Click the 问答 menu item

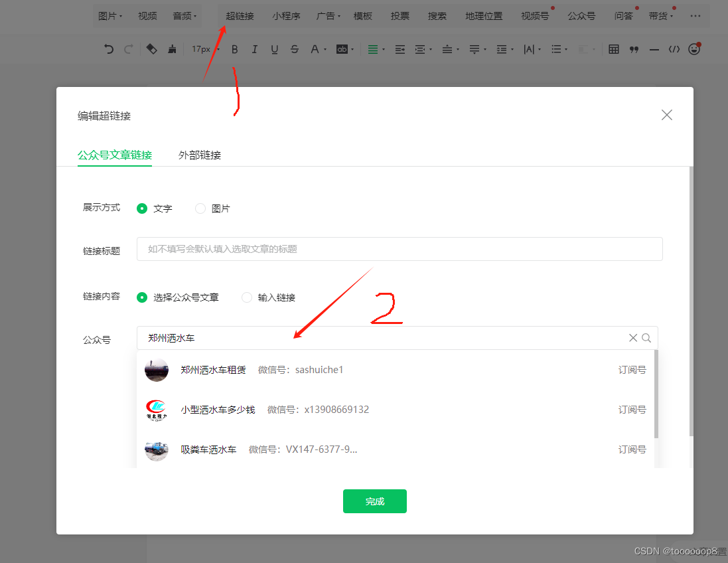coord(623,16)
